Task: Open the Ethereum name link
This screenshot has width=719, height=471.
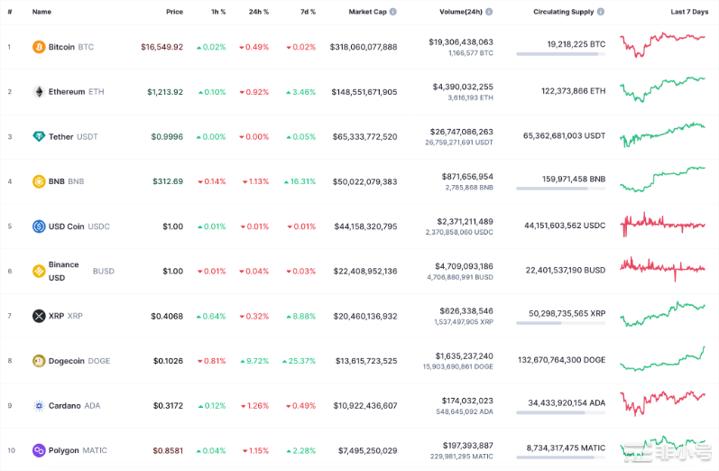Action: (x=66, y=92)
